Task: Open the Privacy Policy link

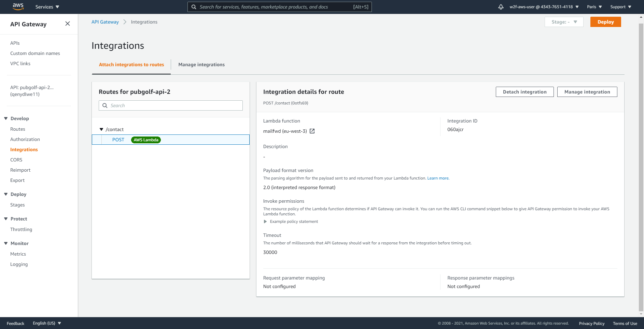Action: (591, 324)
